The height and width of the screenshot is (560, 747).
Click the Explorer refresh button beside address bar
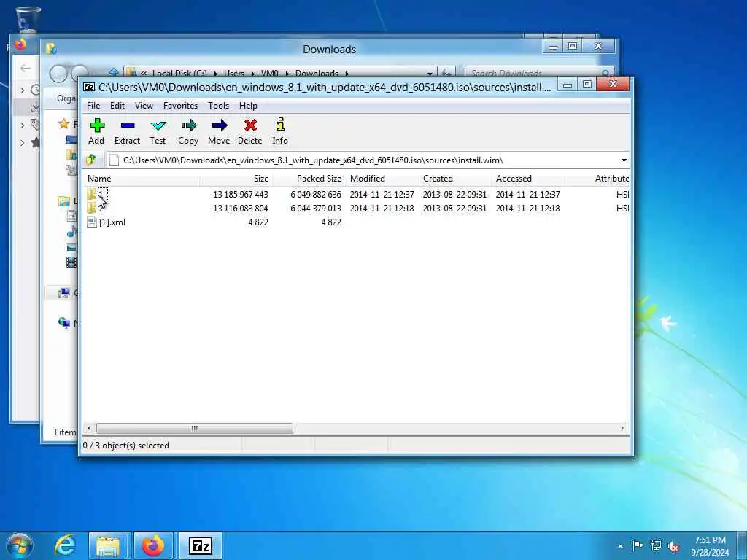tap(446, 73)
